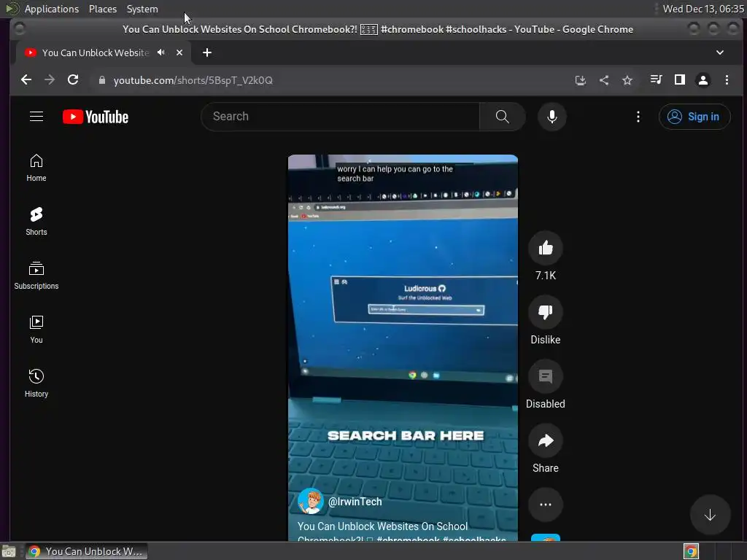747x560 pixels.
Task: Open the Short's more actions menu
Action: (546, 505)
